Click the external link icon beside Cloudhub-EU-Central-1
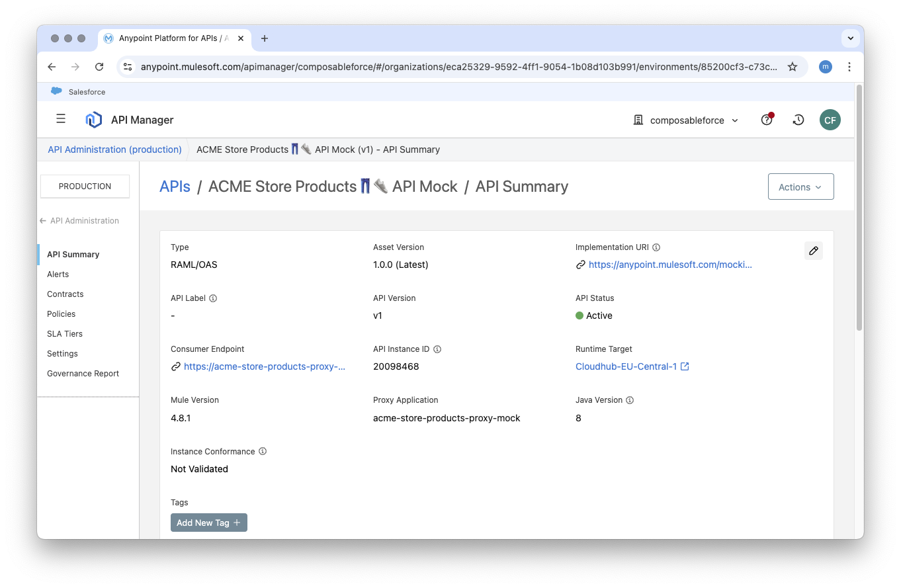Viewport: 901px width, 588px height. 685,366
